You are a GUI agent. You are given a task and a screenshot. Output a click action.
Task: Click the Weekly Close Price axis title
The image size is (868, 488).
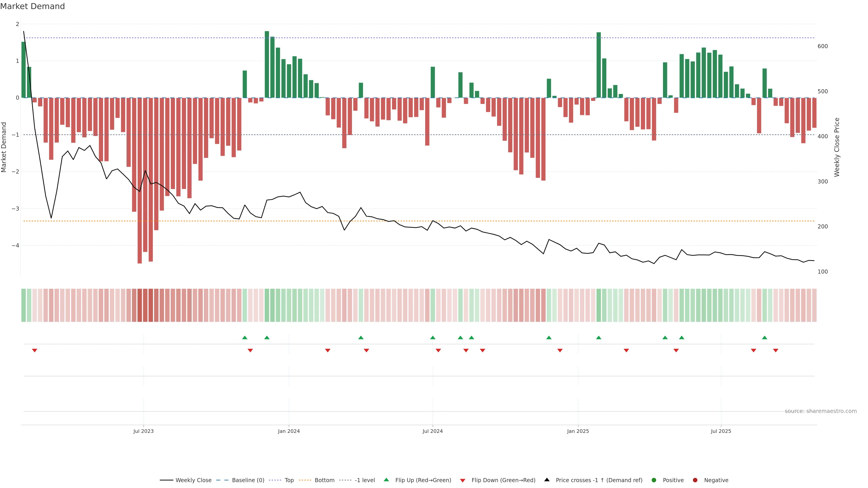pyautogui.click(x=837, y=147)
